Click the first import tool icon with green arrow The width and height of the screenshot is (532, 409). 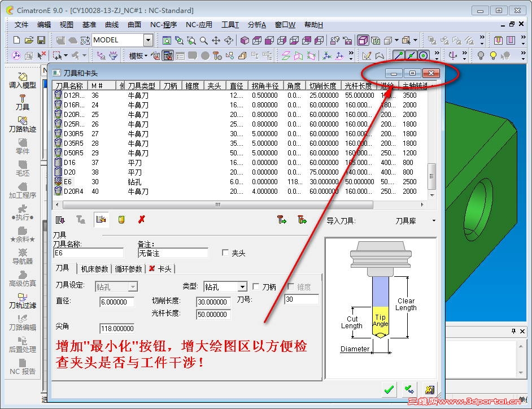coord(282,220)
